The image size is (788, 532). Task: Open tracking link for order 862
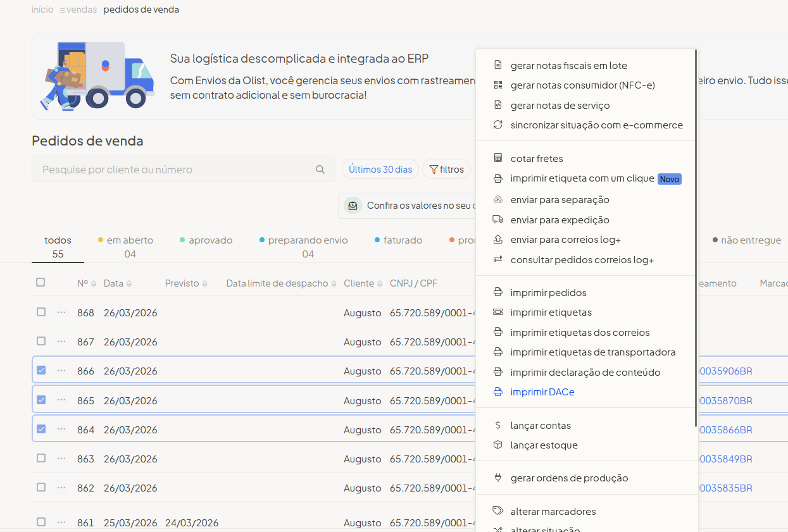coord(725,488)
